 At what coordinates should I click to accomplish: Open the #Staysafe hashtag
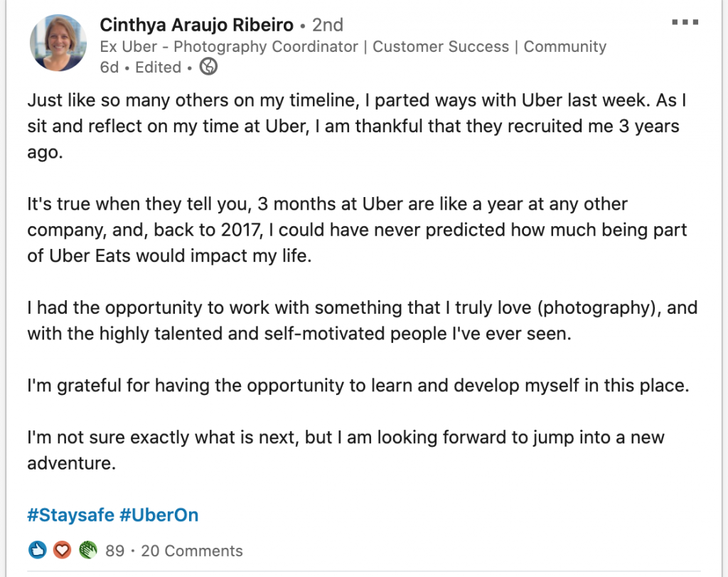tap(70, 515)
